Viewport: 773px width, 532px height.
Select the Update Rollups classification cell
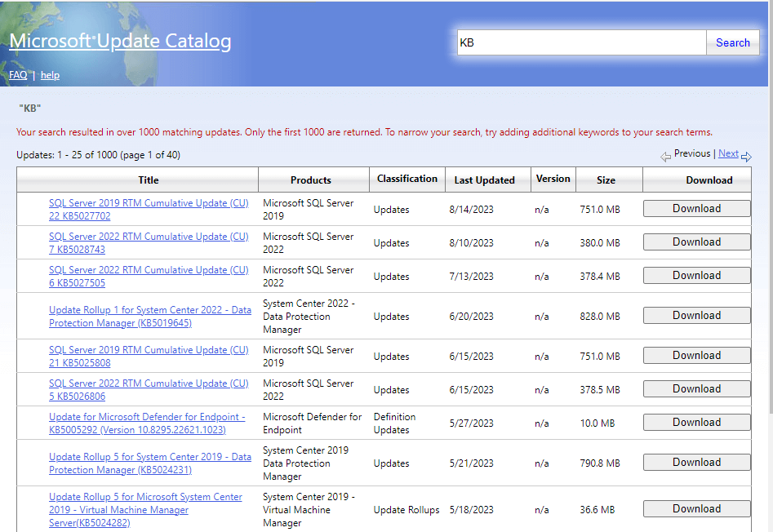406,510
